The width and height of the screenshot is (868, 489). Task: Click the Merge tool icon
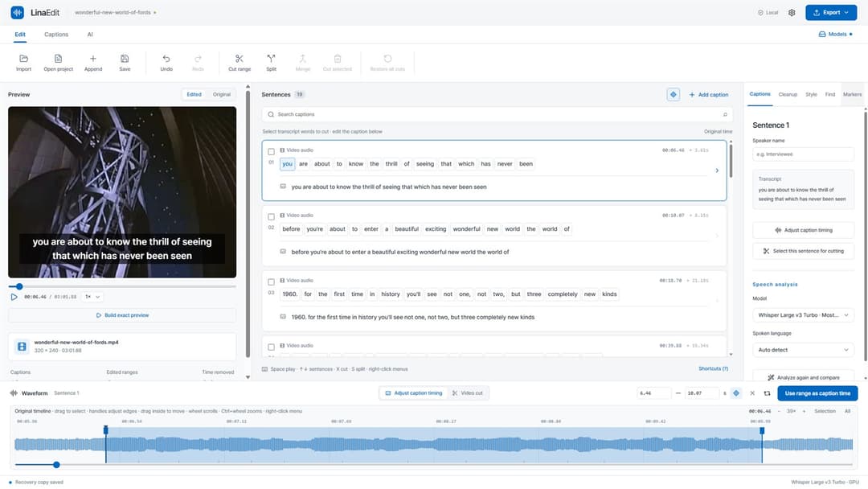point(302,59)
